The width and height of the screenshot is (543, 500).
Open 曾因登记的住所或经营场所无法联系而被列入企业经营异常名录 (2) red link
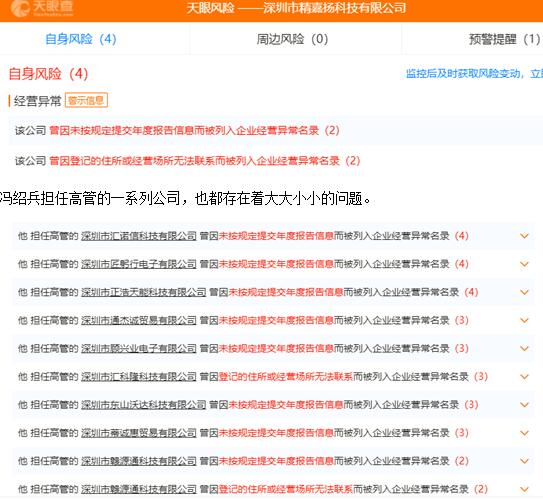pos(205,161)
